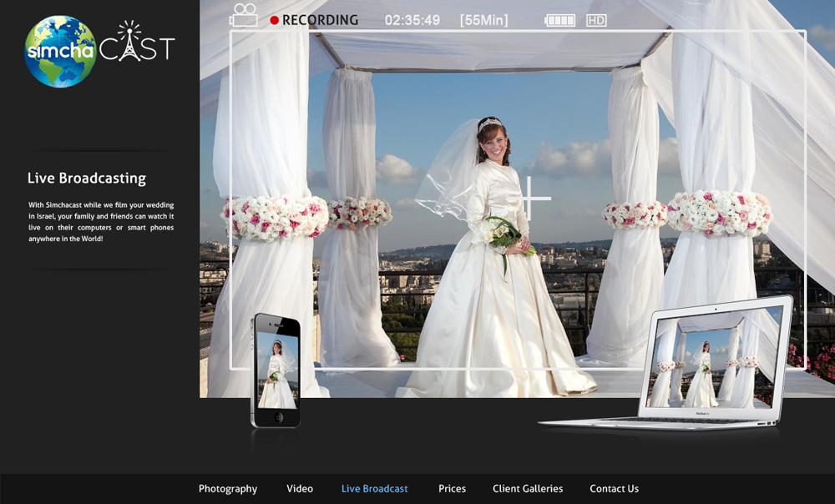Click the Simchacast globe logo

tap(60, 52)
